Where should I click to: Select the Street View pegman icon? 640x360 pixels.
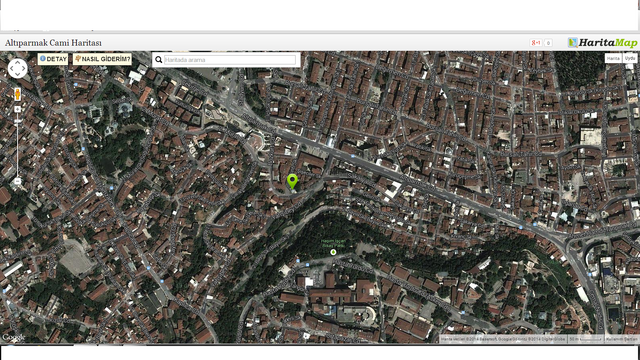18,94
